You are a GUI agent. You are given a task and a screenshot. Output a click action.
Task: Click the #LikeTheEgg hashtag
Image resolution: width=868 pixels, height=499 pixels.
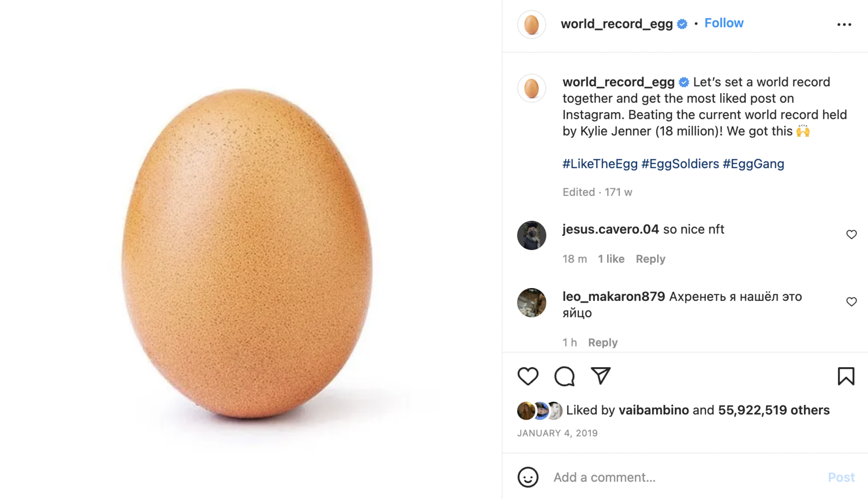(600, 164)
